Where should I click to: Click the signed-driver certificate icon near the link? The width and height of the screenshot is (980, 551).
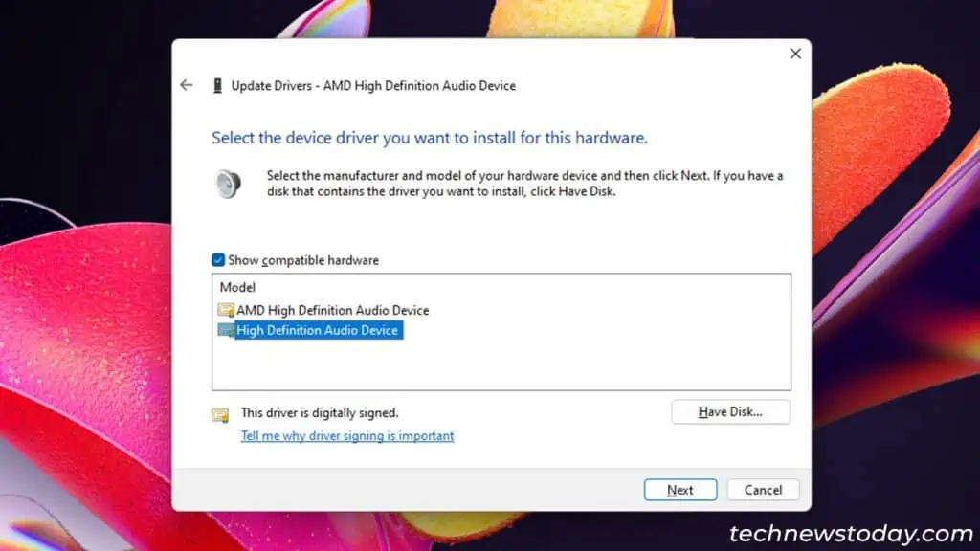[220, 415]
